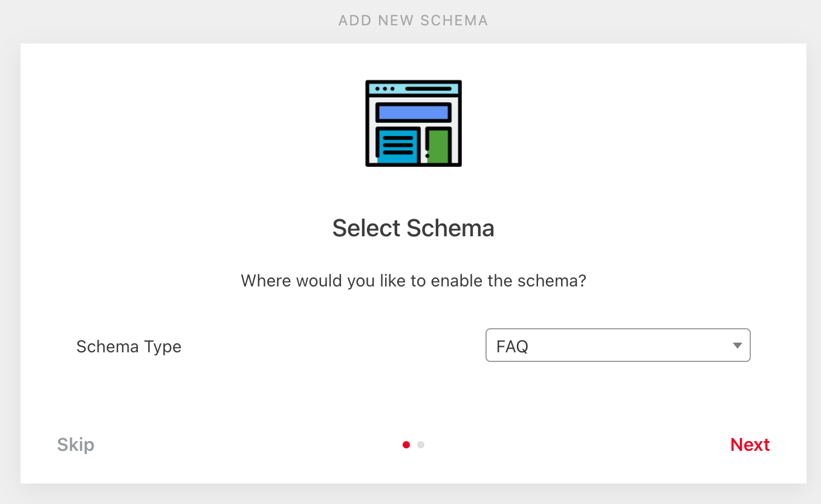Click the FAQ value text in the combo box

[x=512, y=347]
